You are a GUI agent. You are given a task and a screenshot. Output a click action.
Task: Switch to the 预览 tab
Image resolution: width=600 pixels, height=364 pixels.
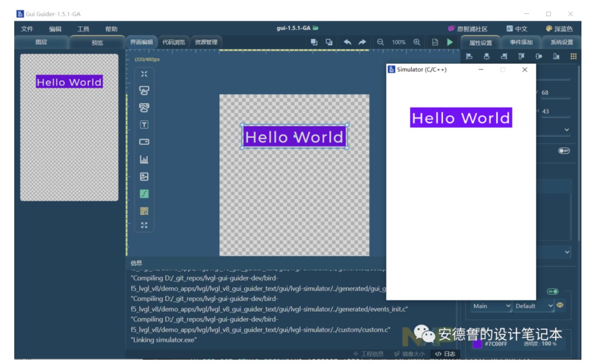[x=97, y=42]
